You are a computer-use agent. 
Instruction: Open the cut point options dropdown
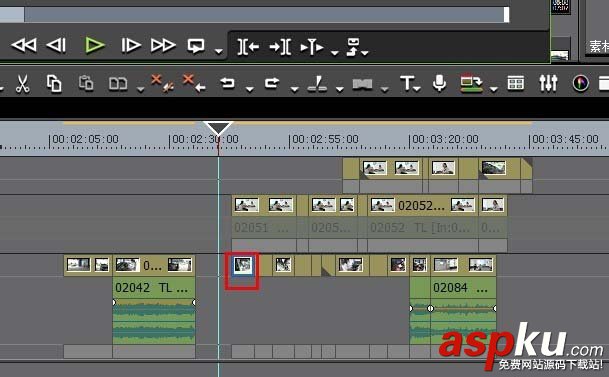click(339, 89)
